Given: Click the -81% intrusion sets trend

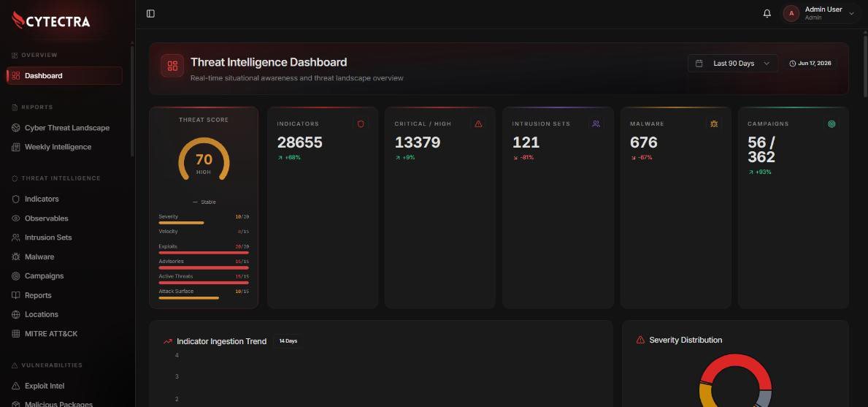Looking at the screenshot, I should [x=523, y=158].
